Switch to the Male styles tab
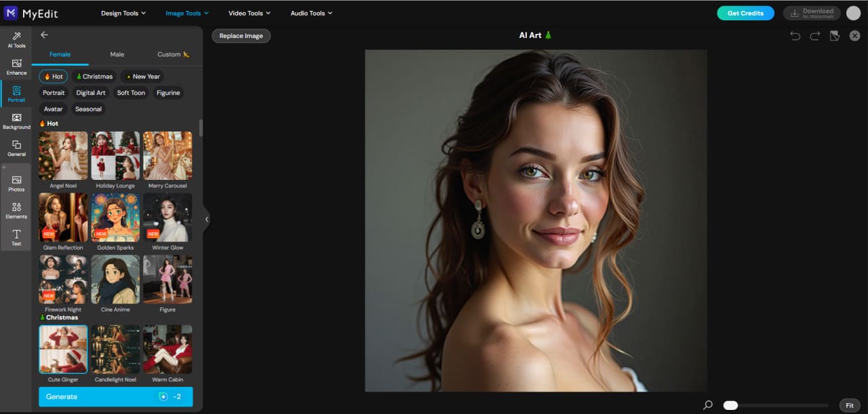868x414 pixels. (x=117, y=54)
